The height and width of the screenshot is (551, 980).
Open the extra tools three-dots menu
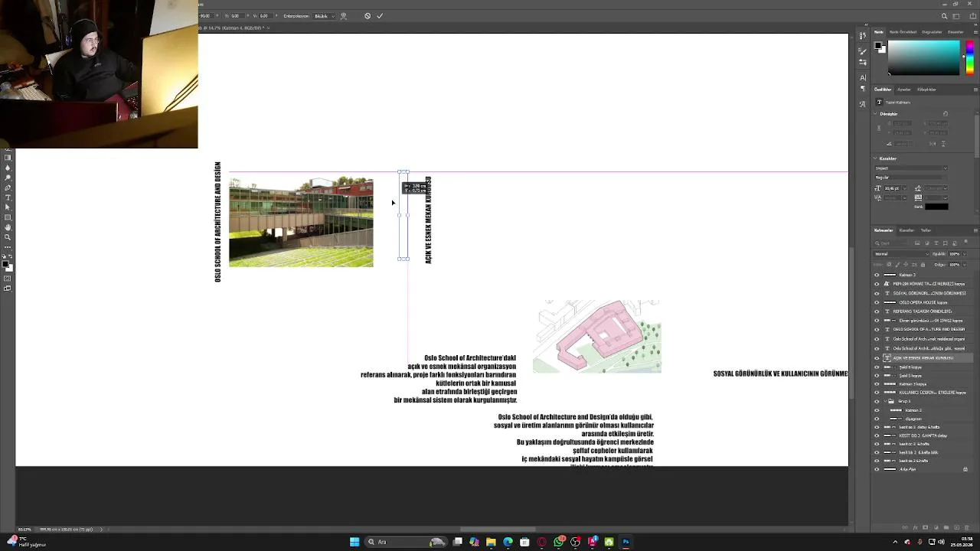(8, 247)
